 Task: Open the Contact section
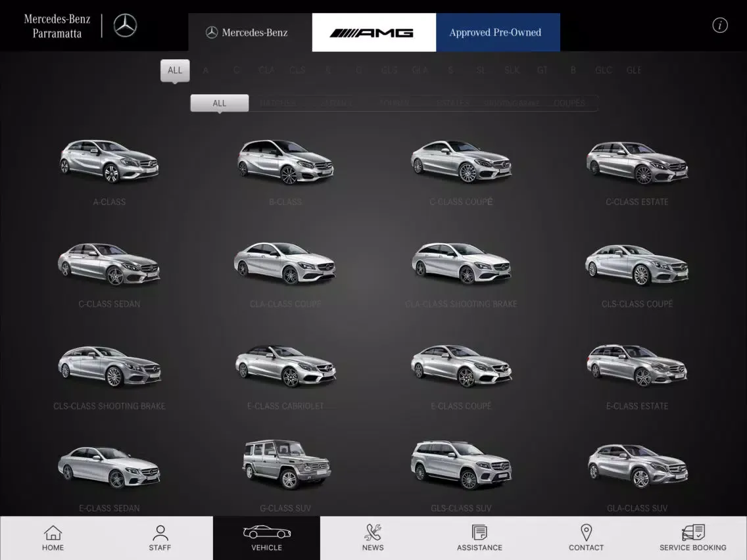tap(587, 538)
